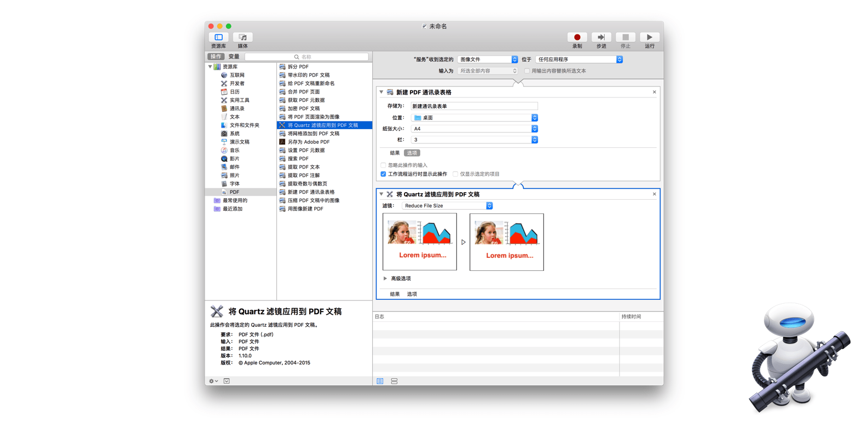Click the 步进 step button
Viewport: 868px width, 428px height.
point(601,37)
